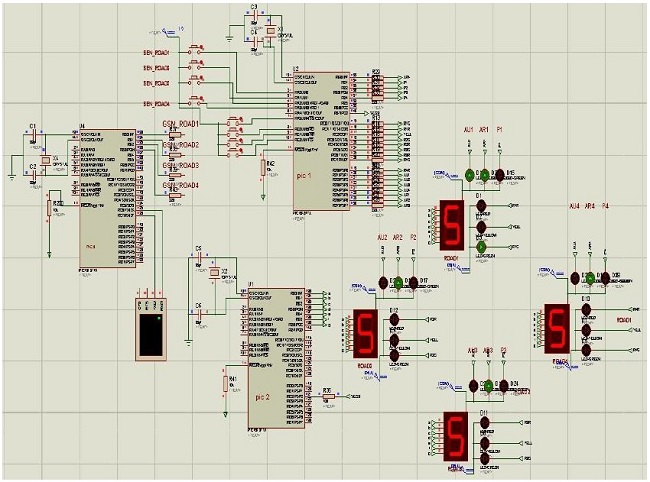Screen dimensions: 650x482
Task: Select the bottom seven-segment display below AU3
Action: click(x=456, y=431)
